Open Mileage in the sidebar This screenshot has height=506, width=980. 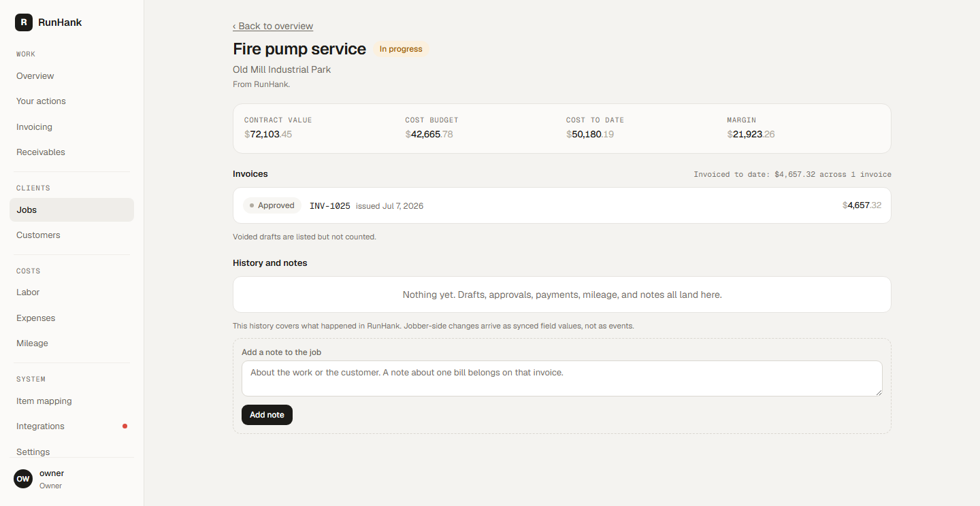[x=71, y=343]
